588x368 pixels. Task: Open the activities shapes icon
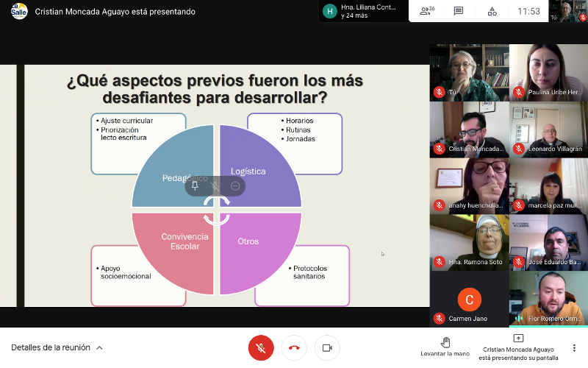pos(492,11)
